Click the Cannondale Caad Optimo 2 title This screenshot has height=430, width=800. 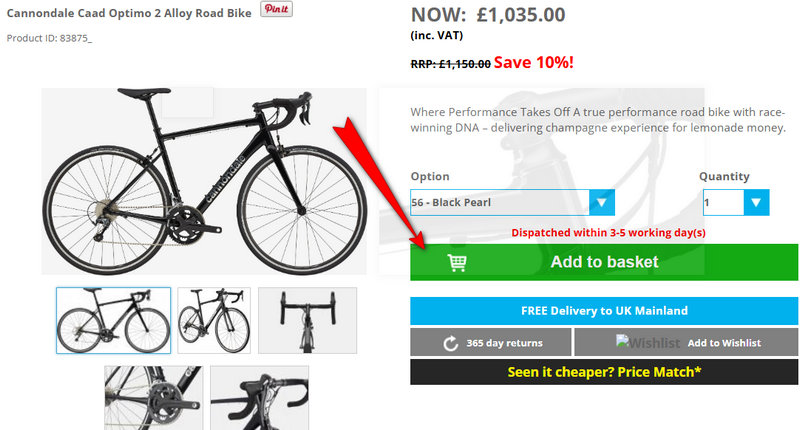click(129, 12)
